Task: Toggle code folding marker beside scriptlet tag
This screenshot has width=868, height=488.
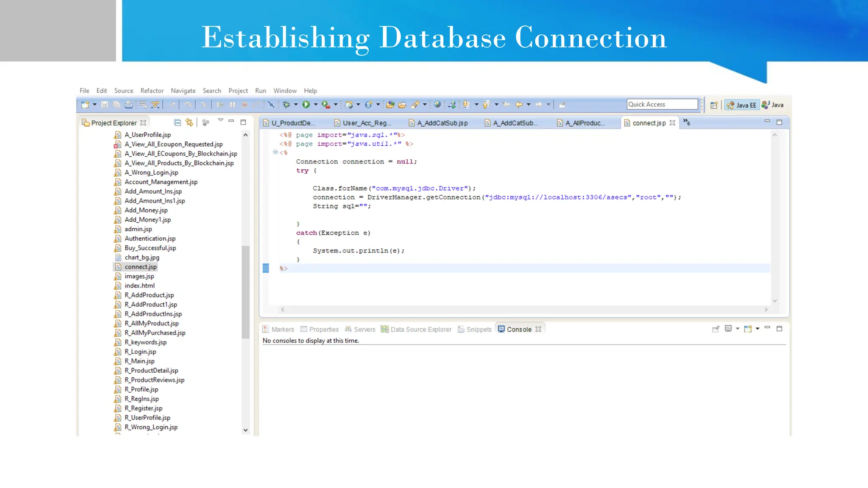Action: (275, 152)
